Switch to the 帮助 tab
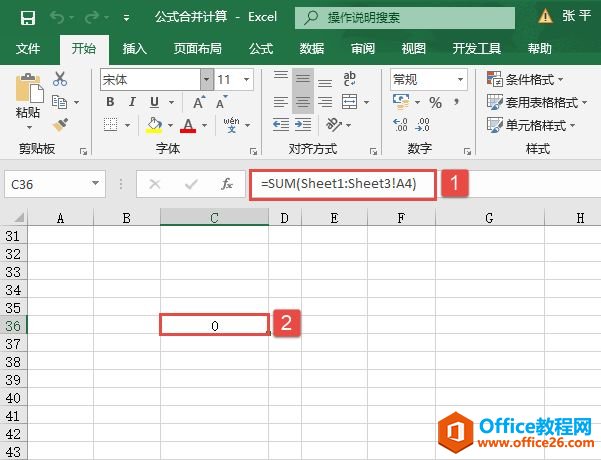The width and height of the screenshot is (601, 460). point(539,49)
